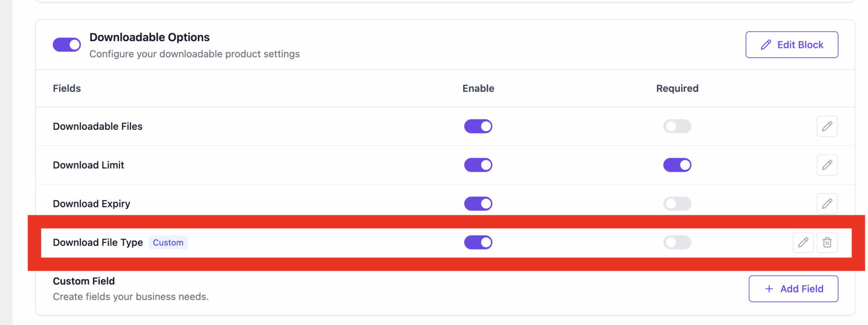Edit the Download Expiry field
The width and height of the screenshot is (868, 325).
click(x=827, y=204)
